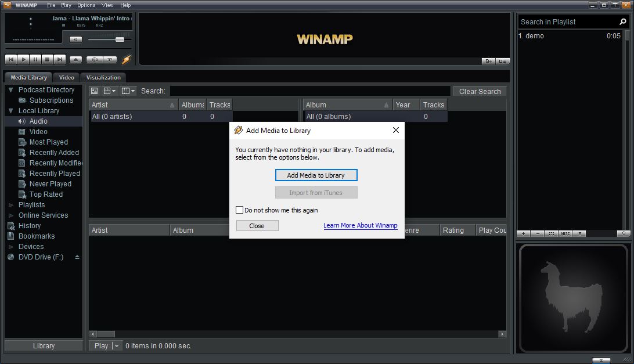Expand the Online Services tree node
This screenshot has width=634, height=364.
pos(11,215)
